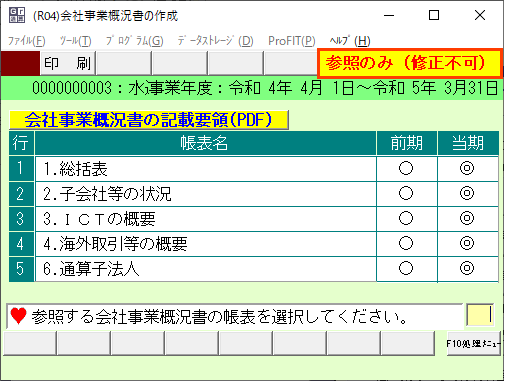Screen dimensions: 505x381
Task: Click the 印刷 print button
Action: coord(68,63)
